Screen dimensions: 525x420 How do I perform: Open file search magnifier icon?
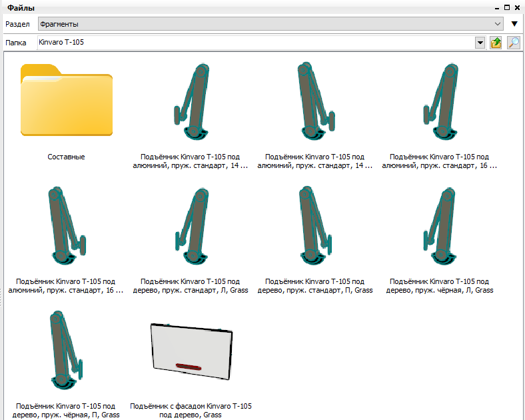tap(514, 43)
